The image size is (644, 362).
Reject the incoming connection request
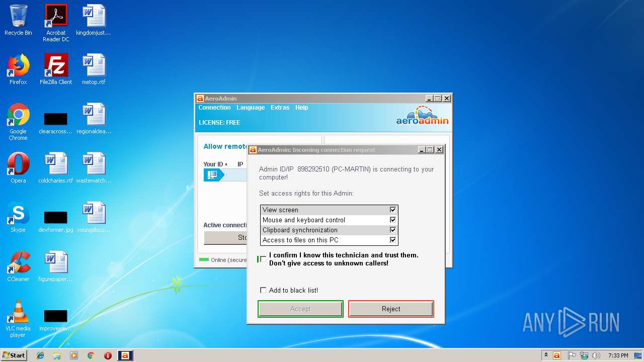click(x=391, y=309)
